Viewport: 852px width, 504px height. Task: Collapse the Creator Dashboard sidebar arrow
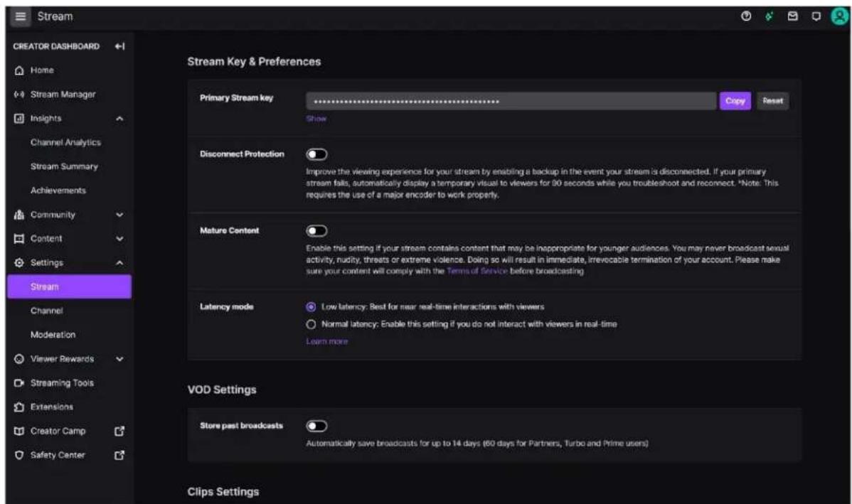(x=119, y=47)
